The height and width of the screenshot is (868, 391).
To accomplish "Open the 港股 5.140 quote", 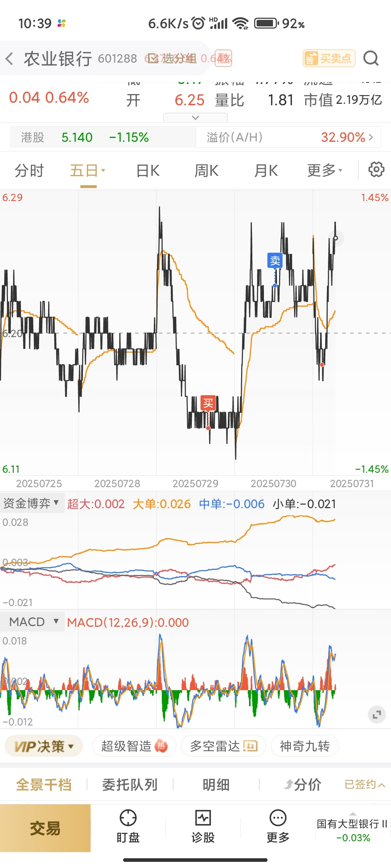I will (x=103, y=137).
